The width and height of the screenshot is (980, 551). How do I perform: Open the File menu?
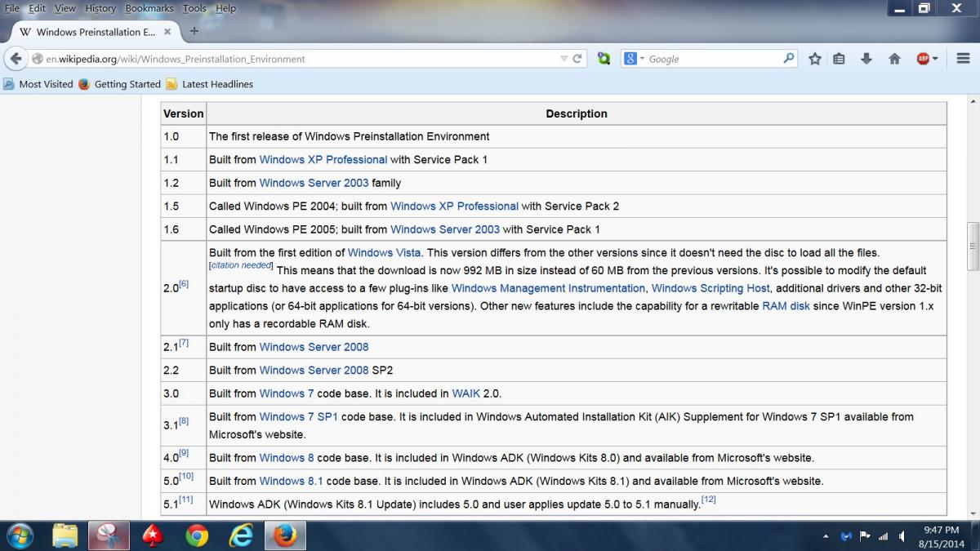tap(12, 8)
